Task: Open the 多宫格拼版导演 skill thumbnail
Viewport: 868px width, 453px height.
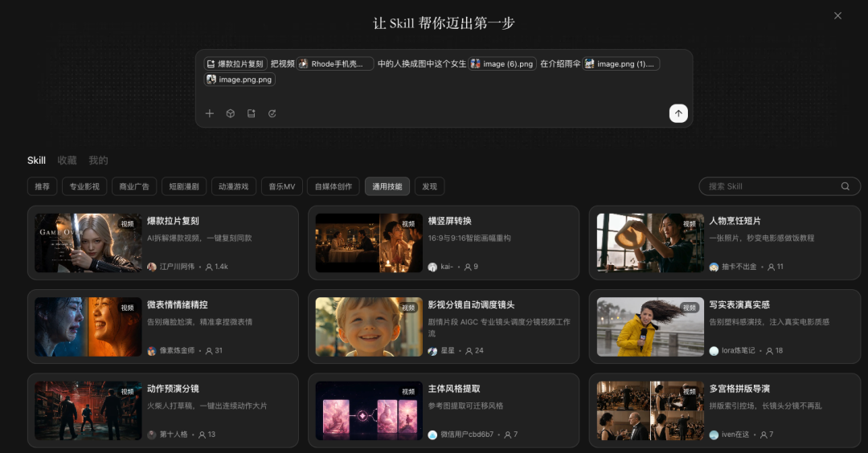Action: tap(650, 410)
